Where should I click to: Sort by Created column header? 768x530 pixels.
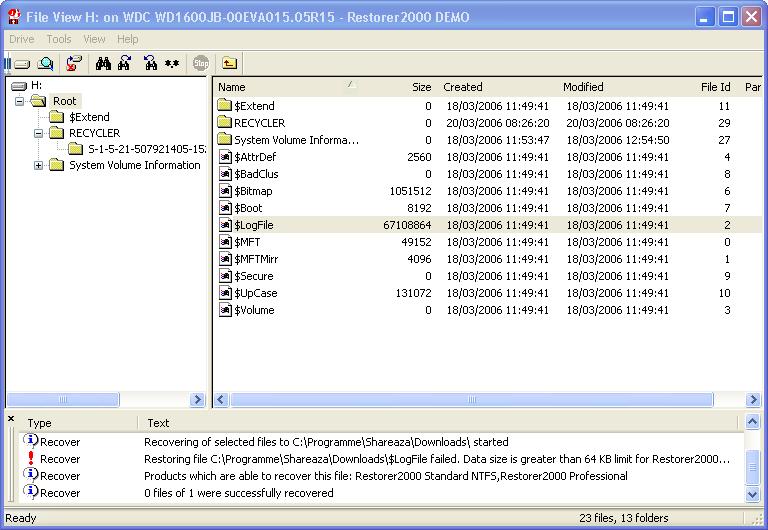click(x=498, y=87)
